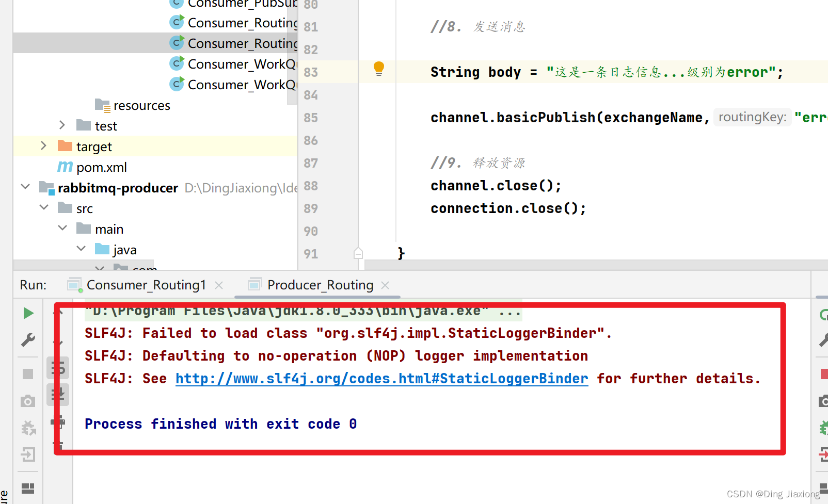Screen dimensions: 828x504
Task: Click the String body declaration line
Action: coord(607,72)
